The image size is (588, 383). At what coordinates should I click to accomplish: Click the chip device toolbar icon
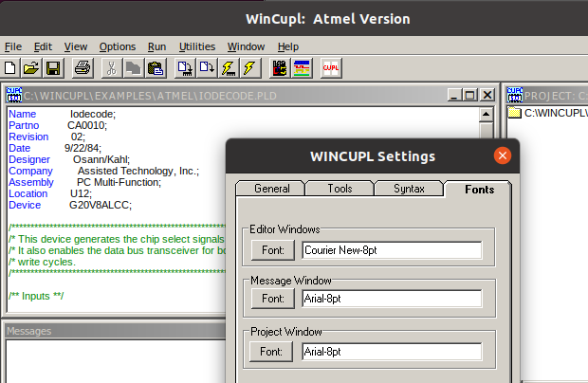[279, 68]
